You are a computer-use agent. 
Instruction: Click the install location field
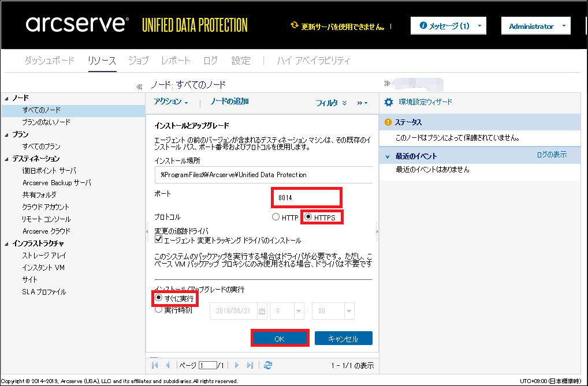coord(263,175)
